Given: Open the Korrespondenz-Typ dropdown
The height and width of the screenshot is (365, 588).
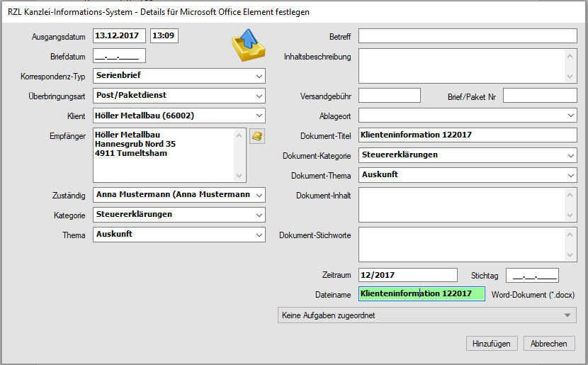Looking at the screenshot, I should tap(259, 76).
